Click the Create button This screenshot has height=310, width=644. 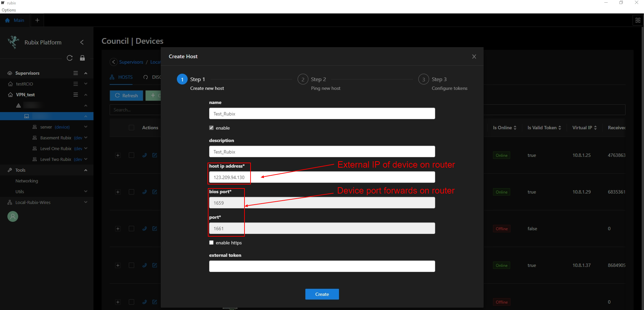(322, 294)
